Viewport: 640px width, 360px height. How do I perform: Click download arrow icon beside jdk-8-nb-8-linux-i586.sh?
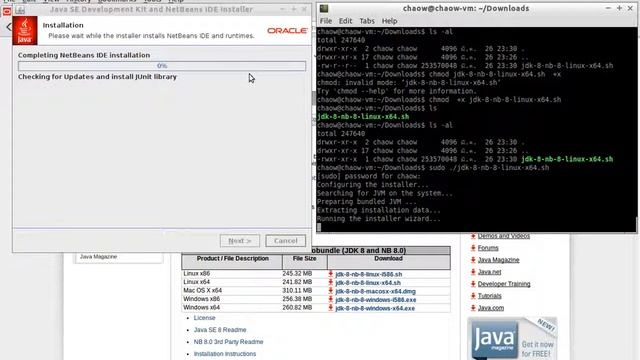point(331,274)
